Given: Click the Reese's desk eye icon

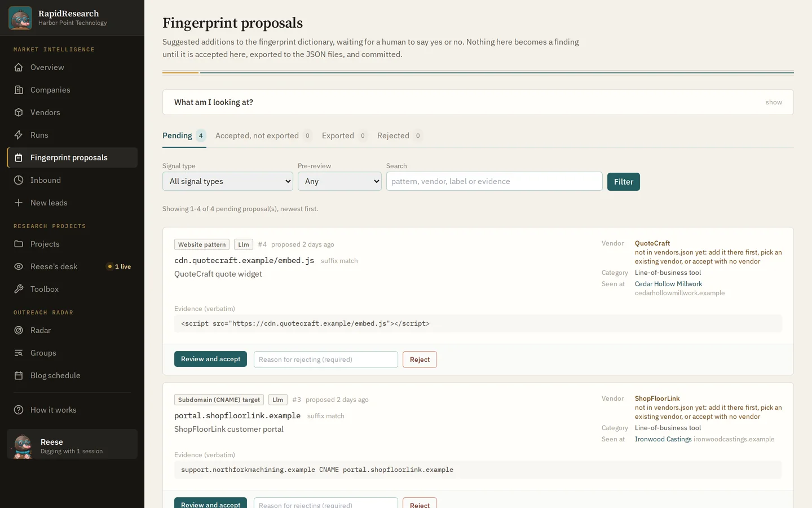Looking at the screenshot, I should [19, 266].
